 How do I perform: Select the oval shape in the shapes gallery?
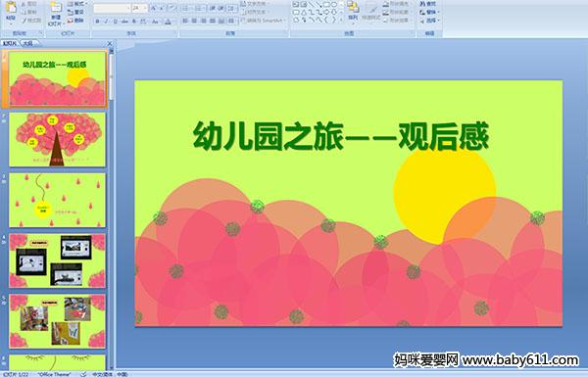click(x=334, y=5)
